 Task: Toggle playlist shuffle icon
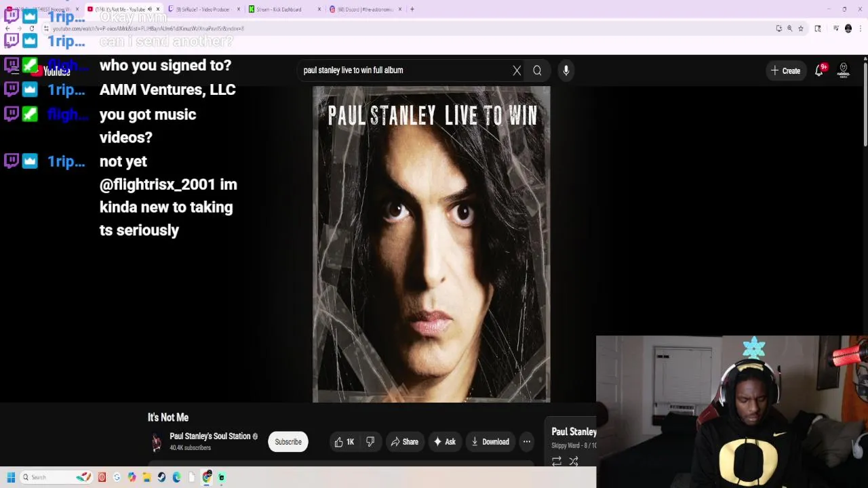574,462
